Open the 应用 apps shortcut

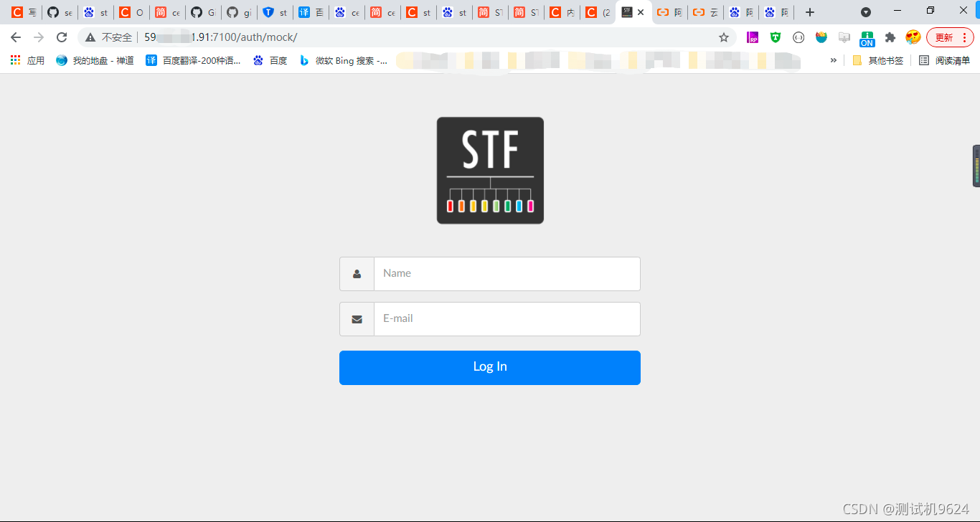pyautogui.click(x=27, y=60)
